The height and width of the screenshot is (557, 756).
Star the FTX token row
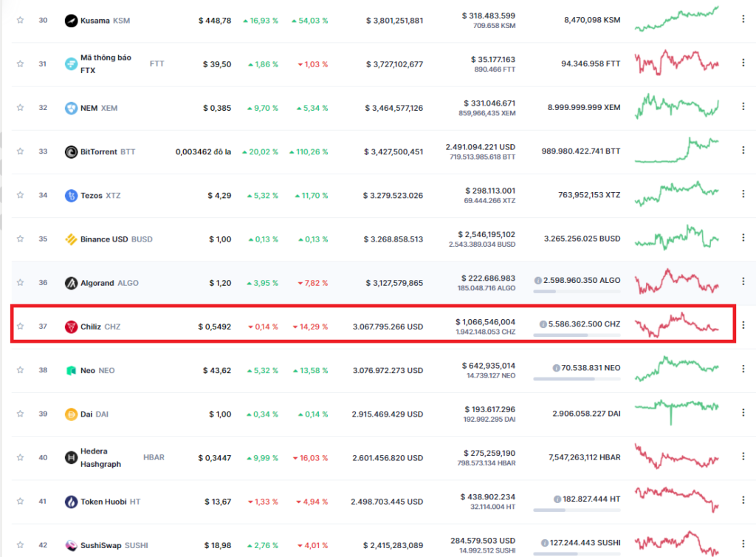20,64
